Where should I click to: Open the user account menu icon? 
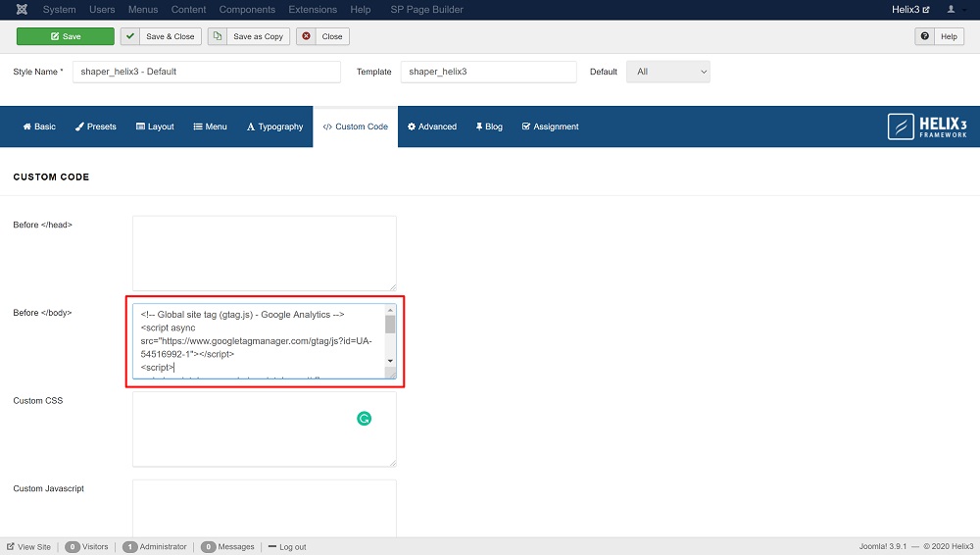pyautogui.click(x=953, y=10)
